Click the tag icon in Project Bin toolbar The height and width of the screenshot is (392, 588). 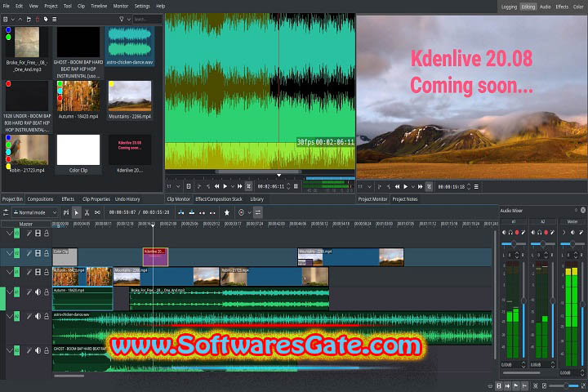[x=46, y=19]
